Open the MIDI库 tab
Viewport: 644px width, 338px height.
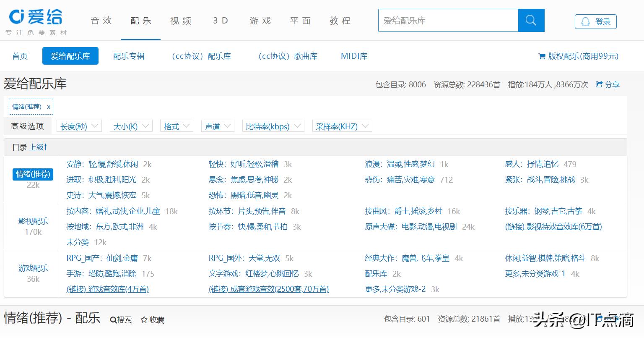pos(353,56)
